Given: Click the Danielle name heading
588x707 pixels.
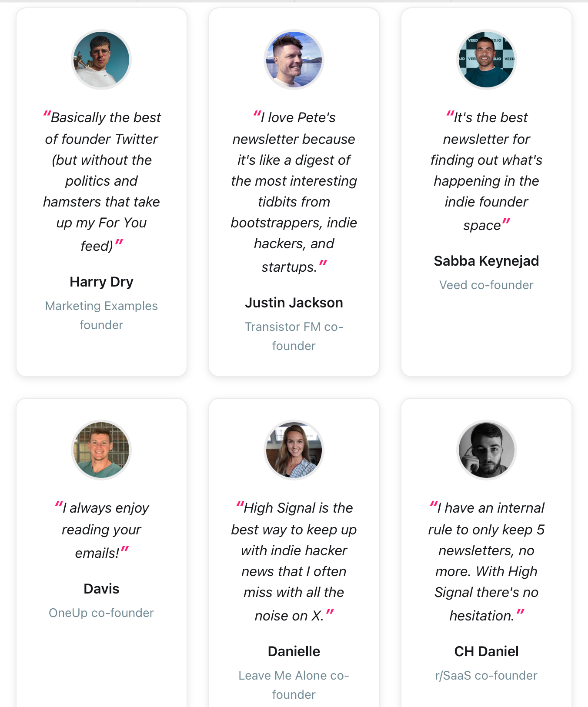Looking at the screenshot, I should [294, 651].
